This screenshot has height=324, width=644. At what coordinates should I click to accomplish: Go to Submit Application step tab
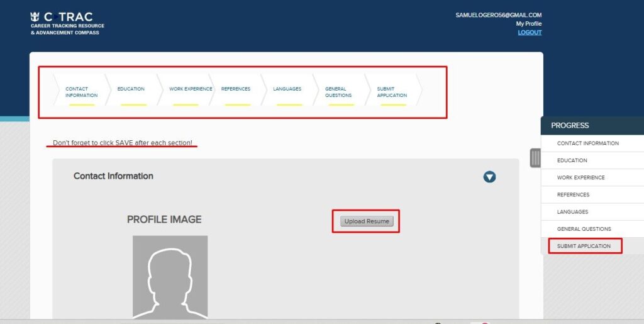(392, 92)
